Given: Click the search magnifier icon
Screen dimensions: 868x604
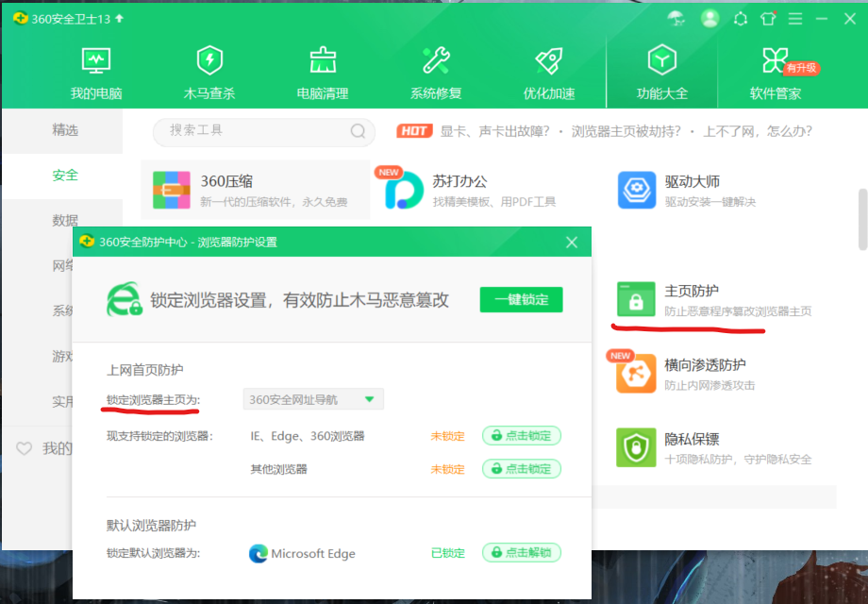Looking at the screenshot, I should (359, 131).
